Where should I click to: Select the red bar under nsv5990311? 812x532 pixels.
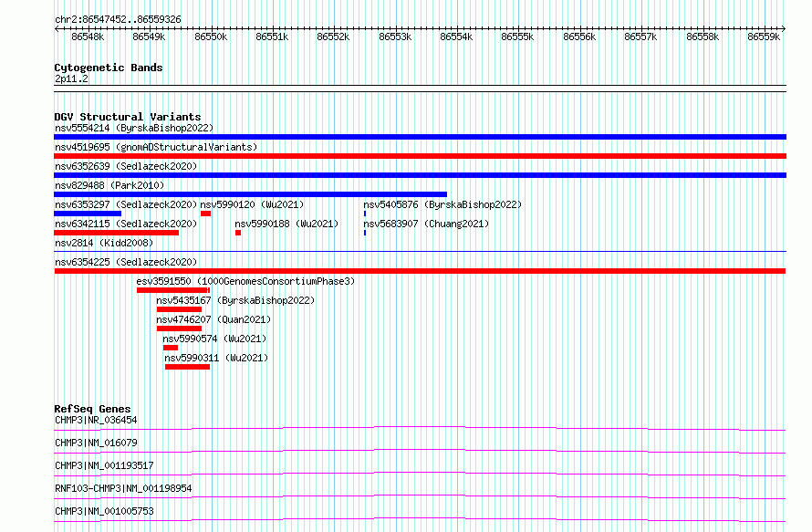(x=187, y=367)
